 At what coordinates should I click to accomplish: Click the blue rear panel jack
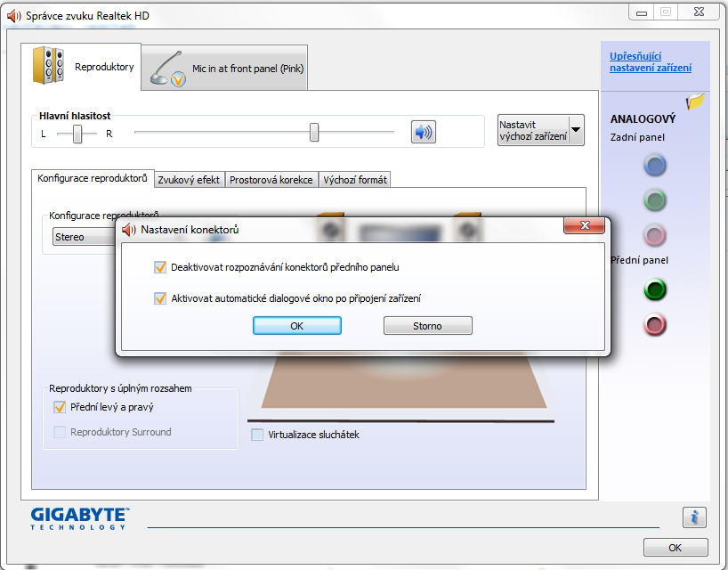[655, 166]
